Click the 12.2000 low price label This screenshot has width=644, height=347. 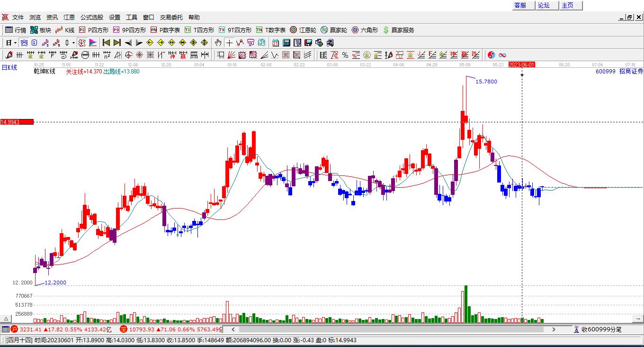55,283
